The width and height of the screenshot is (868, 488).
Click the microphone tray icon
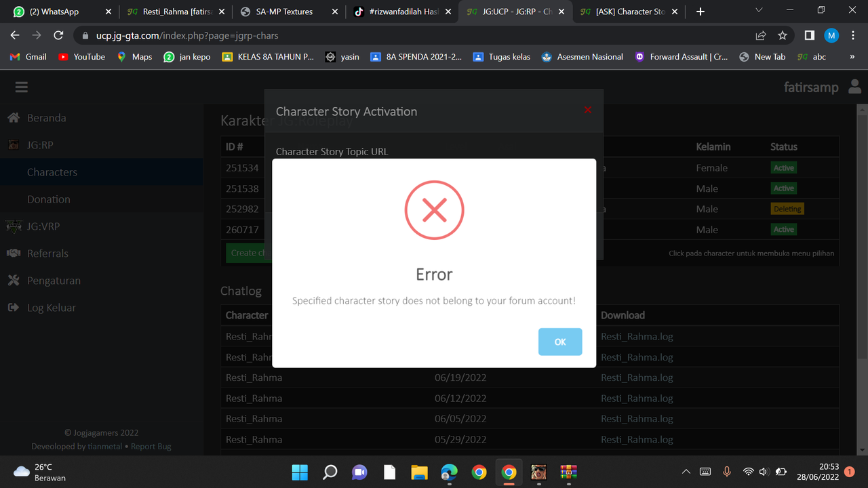[726, 472]
